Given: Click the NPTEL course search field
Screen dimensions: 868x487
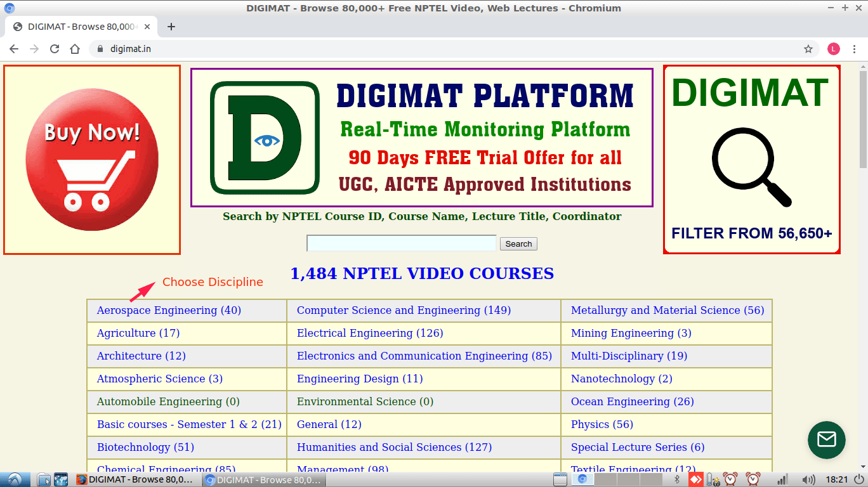Looking at the screenshot, I should [x=402, y=243].
